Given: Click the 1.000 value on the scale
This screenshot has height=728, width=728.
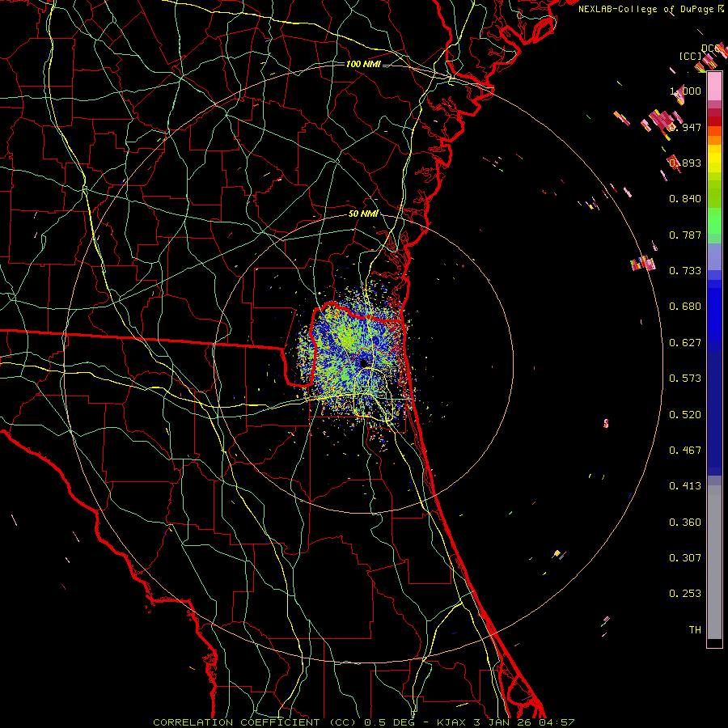Looking at the screenshot, I should [x=685, y=91].
